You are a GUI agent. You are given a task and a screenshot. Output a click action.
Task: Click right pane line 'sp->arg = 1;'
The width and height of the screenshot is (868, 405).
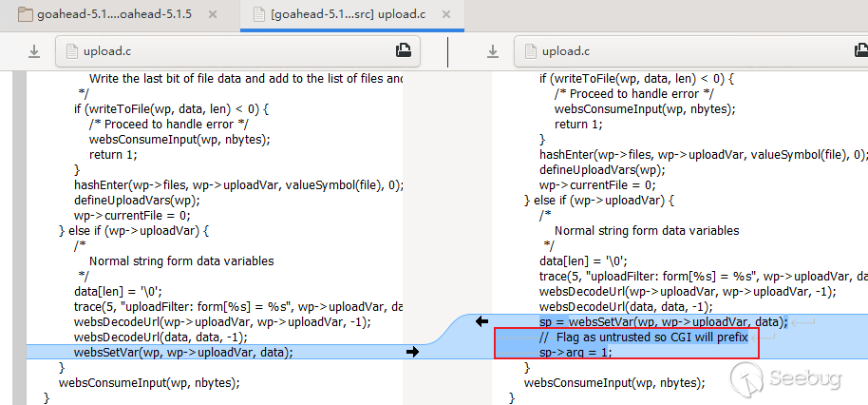(x=576, y=353)
